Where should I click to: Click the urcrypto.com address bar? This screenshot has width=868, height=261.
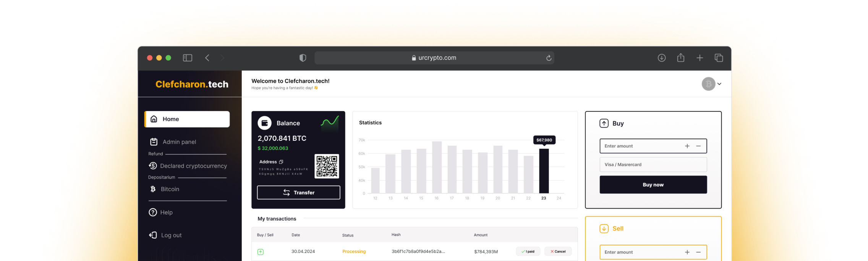(434, 58)
